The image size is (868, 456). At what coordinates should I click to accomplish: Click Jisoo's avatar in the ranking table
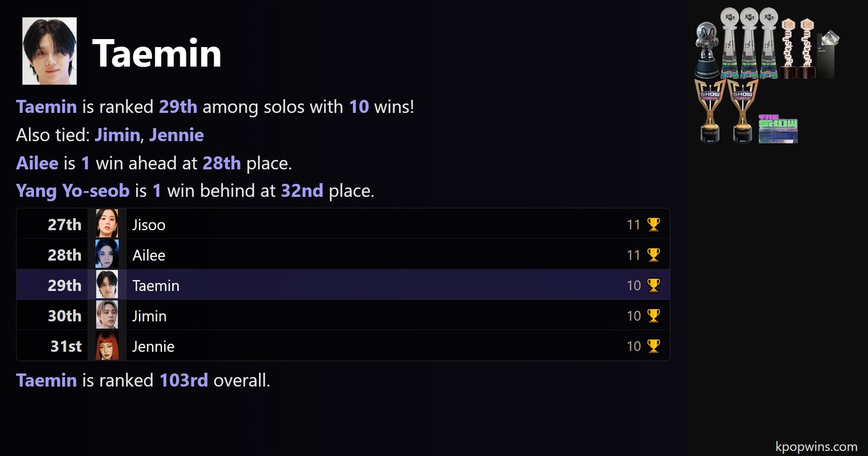pos(107,225)
